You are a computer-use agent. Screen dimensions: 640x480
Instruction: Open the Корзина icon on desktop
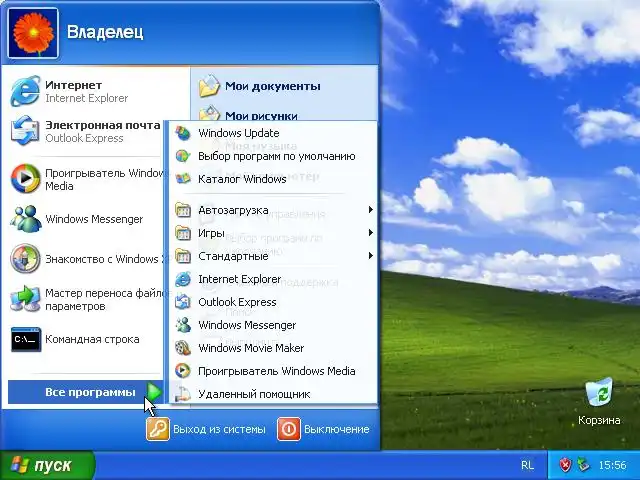(600, 393)
